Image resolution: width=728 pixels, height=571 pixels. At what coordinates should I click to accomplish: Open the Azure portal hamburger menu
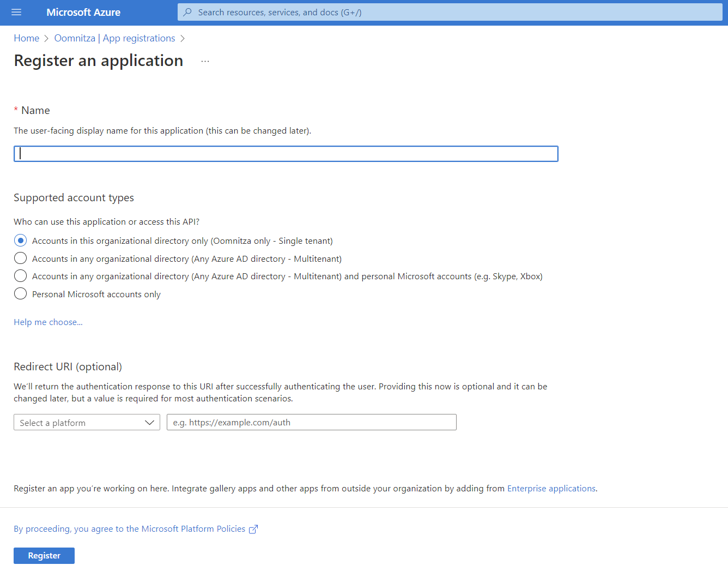coord(16,12)
